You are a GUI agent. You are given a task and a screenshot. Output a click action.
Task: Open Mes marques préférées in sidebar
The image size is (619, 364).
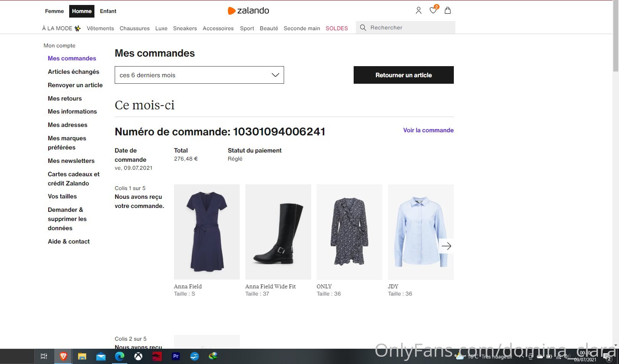pyautogui.click(x=67, y=143)
